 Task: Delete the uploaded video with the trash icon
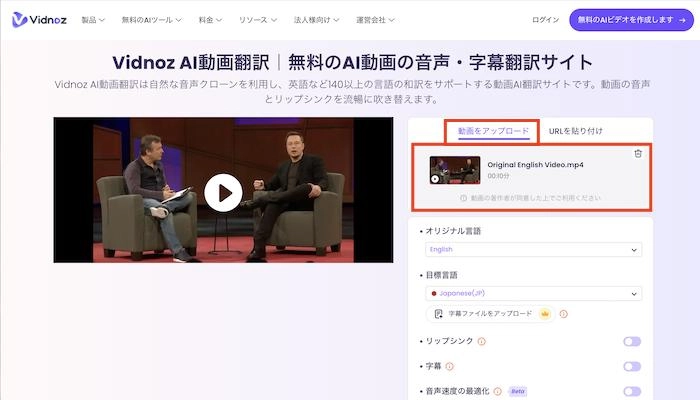tap(638, 153)
